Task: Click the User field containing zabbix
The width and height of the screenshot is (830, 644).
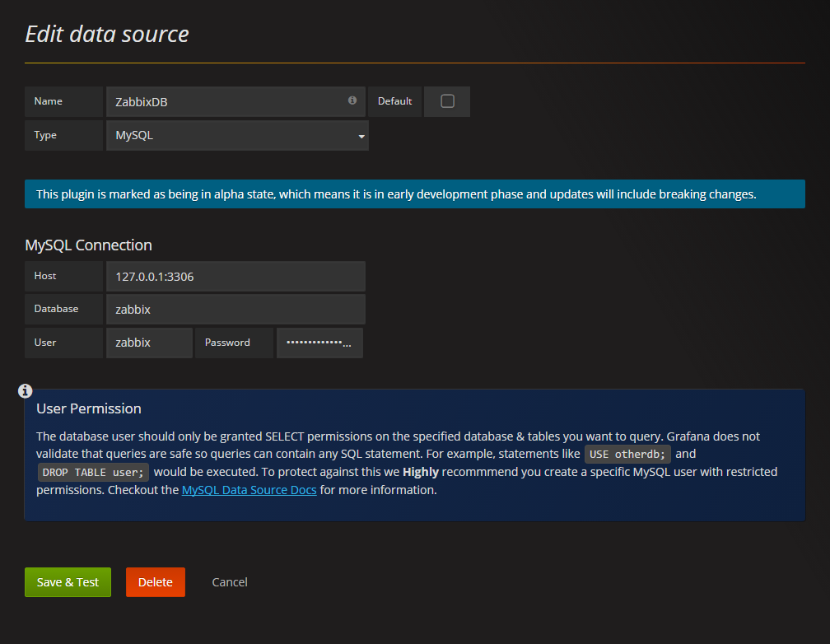Action: pos(149,343)
